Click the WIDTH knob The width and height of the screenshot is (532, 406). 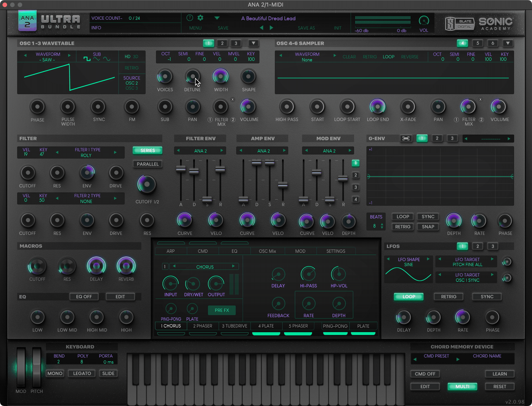click(x=221, y=76)
